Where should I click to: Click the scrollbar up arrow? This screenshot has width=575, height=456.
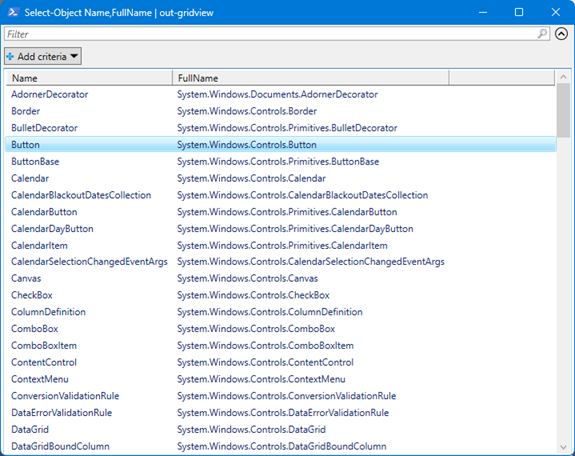pos(563,77)
